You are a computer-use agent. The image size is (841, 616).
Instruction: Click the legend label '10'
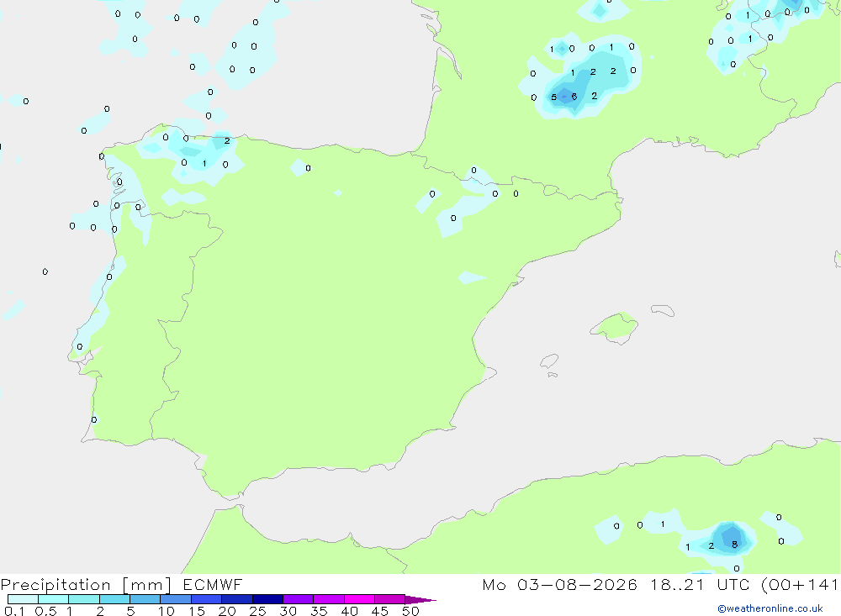click(167, 611)
